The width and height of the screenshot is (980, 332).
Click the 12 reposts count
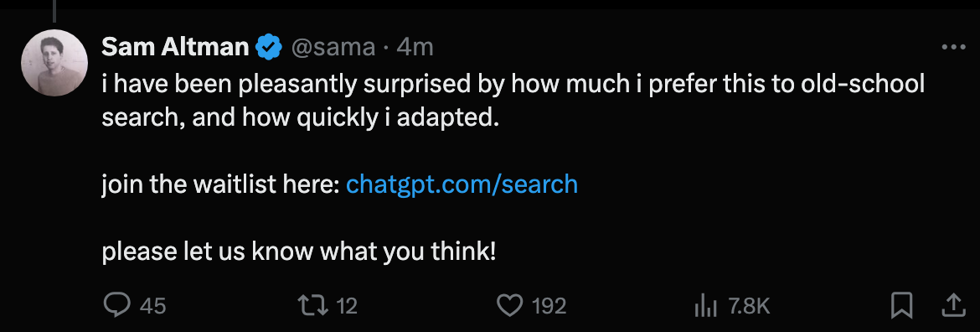click(347, 306)
